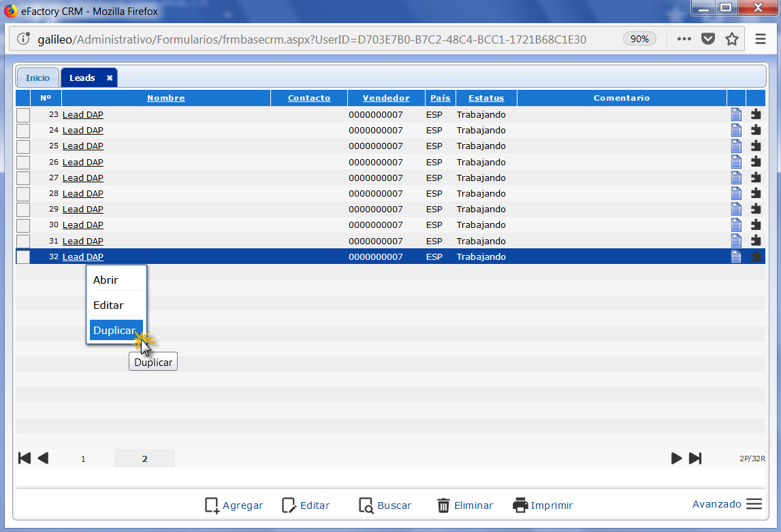Check the box for lead number 30
781x532 pixels.
23,225
